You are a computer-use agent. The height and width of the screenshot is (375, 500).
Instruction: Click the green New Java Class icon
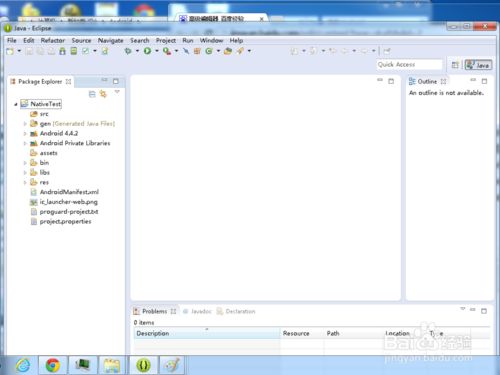(x=209, y=51)
